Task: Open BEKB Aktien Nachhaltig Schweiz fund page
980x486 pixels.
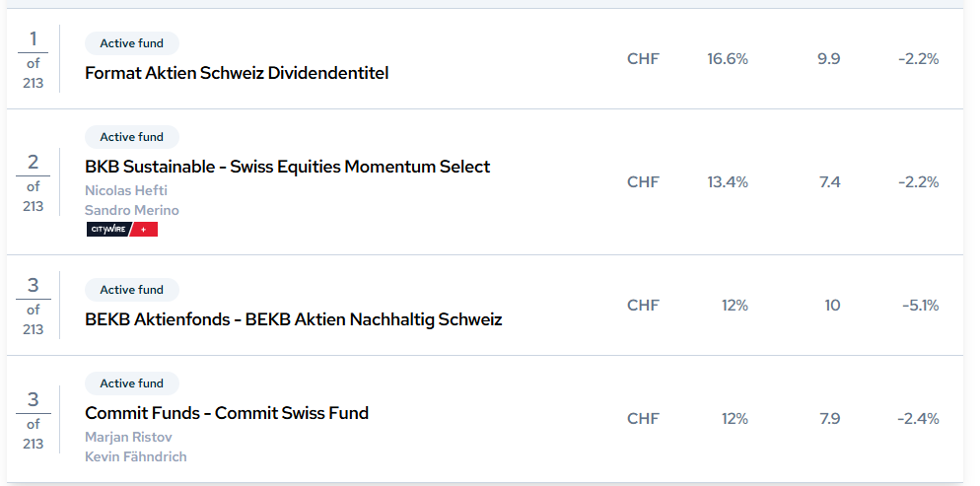Action: click(293, 319)
